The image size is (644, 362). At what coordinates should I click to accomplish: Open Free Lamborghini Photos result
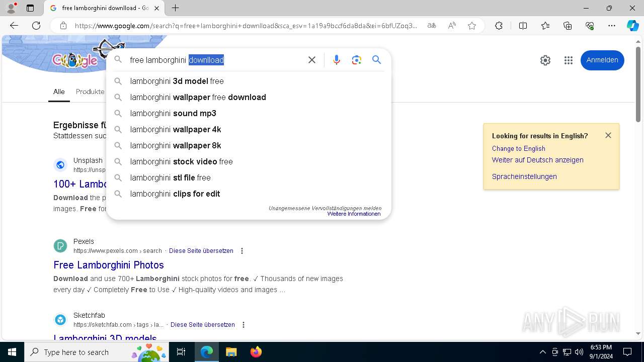pyautogui.click(x=109, y=265)
